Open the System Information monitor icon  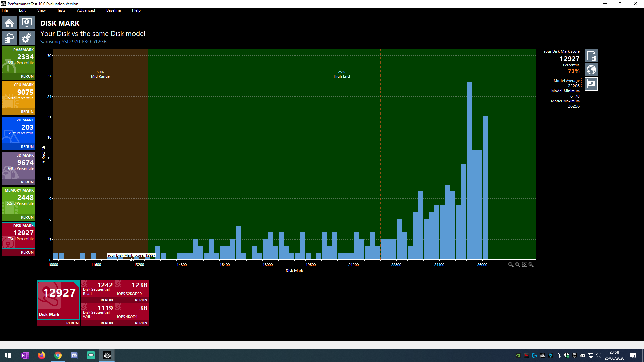(27, 23)
